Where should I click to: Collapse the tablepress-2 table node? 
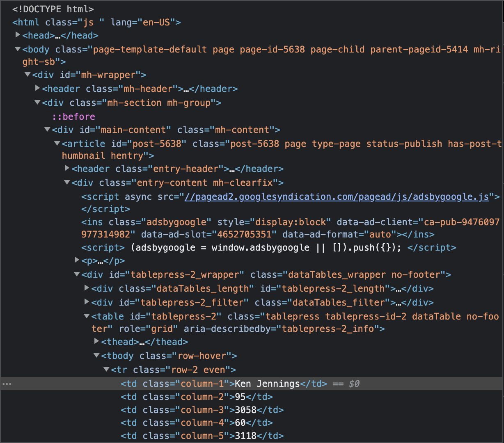point(87,316)
